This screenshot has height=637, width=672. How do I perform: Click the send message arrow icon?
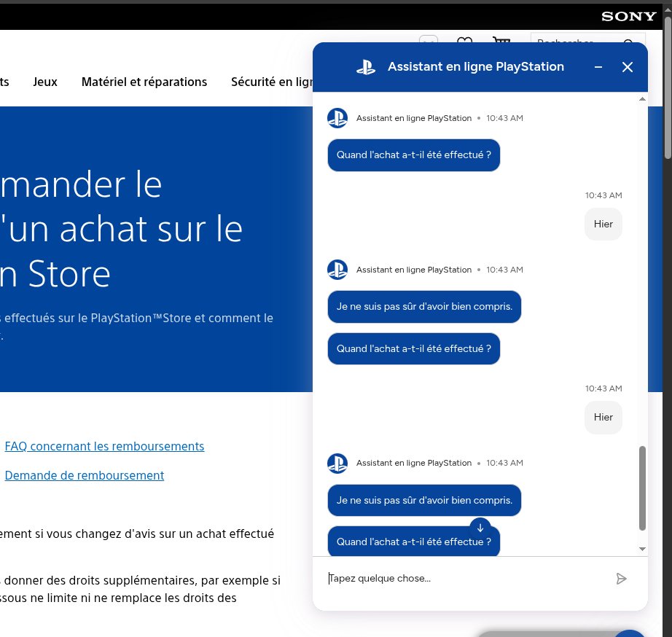point(621,579)
